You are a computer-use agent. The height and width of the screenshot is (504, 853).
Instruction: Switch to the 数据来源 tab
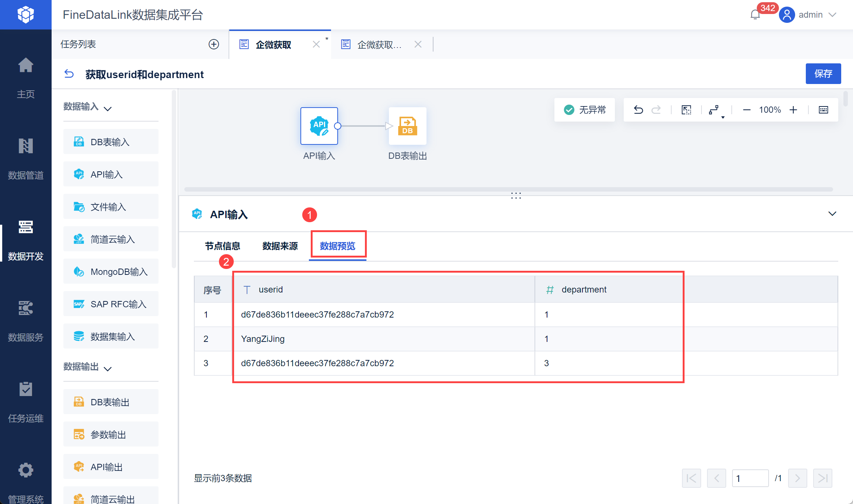coord(280,246)
